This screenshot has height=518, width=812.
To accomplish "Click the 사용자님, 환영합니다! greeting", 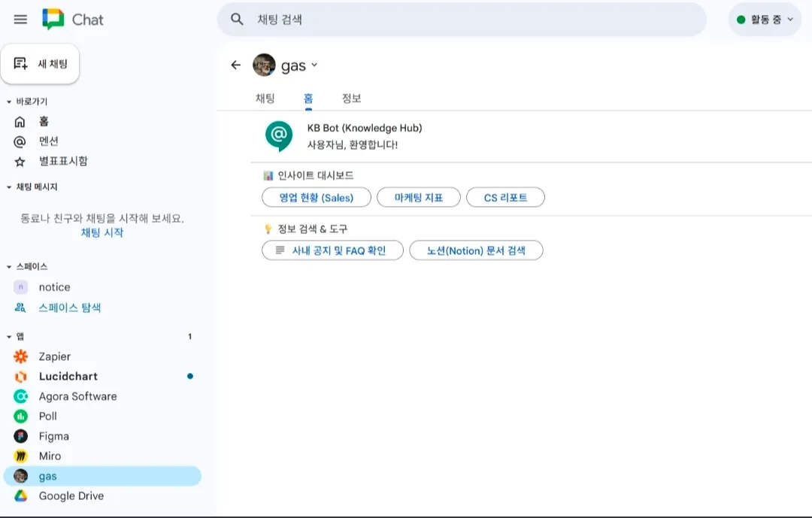I will point(353,144).
